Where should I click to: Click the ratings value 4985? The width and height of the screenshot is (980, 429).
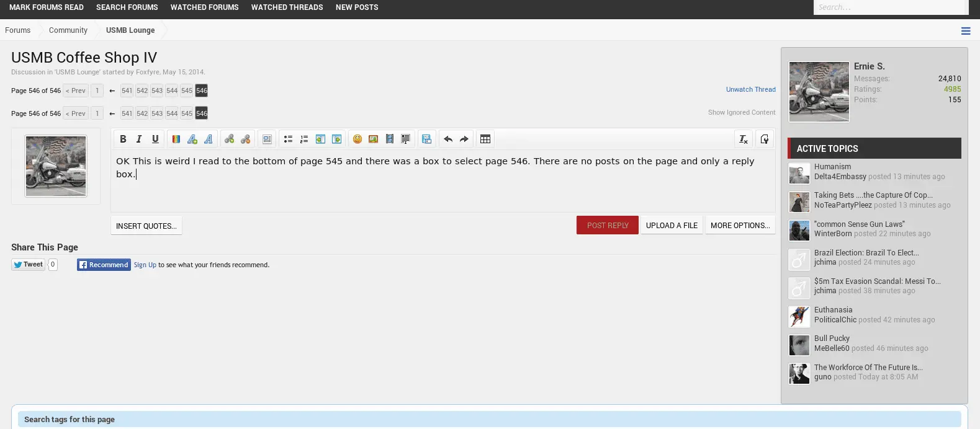pos(952,89)
